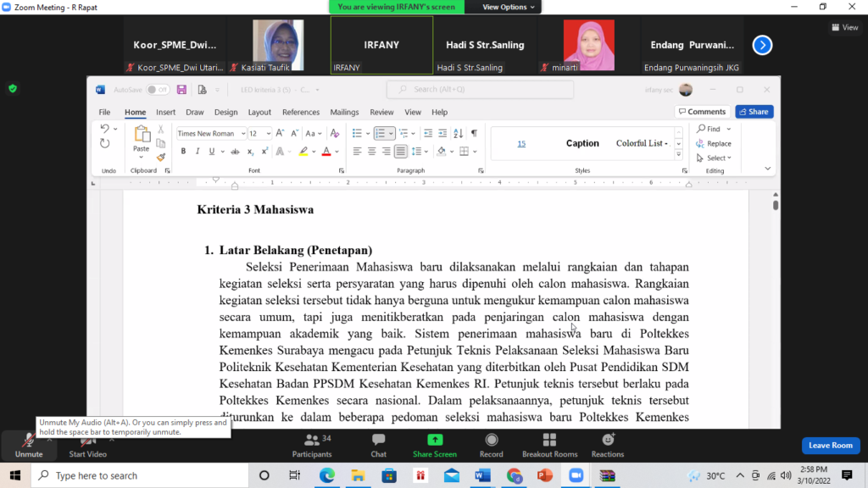Open the File menu tab
Viewport: 868px width, 488px height.
tap(104, 112)
